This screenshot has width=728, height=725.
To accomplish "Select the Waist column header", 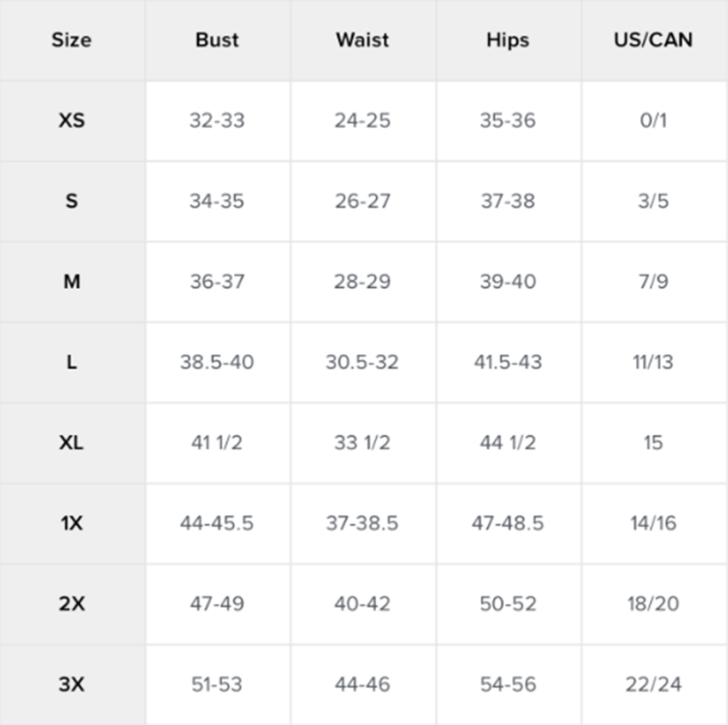I will (363, 40).
